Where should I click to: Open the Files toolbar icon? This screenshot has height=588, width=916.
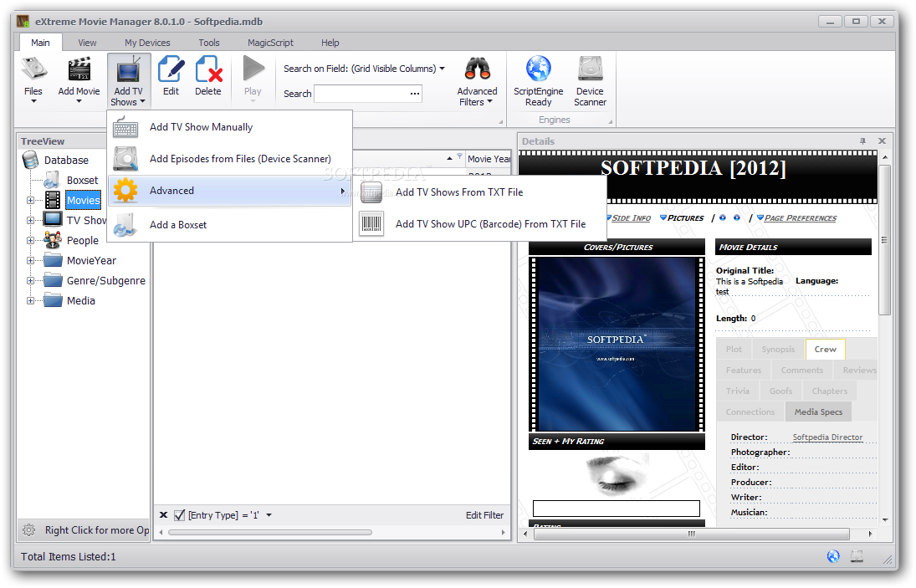pos(33,69)
